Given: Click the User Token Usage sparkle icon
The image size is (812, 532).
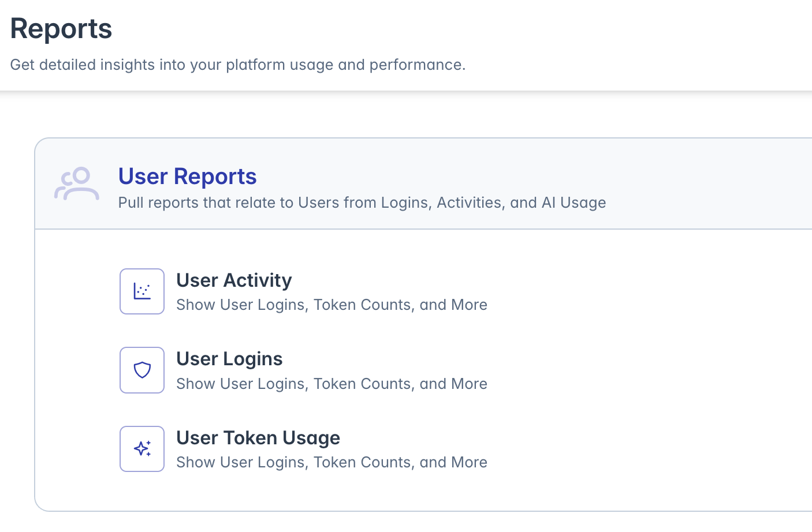Looking at the screenshot, I should pos(142,449).
